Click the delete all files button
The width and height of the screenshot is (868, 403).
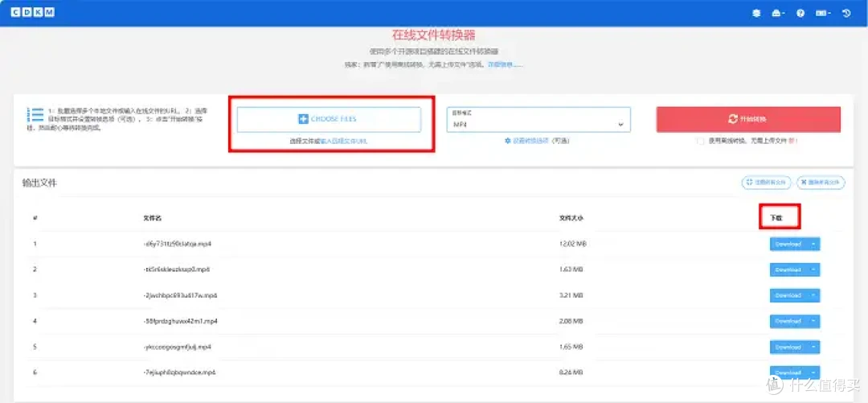pyautogui.click(x=821, y=183)
